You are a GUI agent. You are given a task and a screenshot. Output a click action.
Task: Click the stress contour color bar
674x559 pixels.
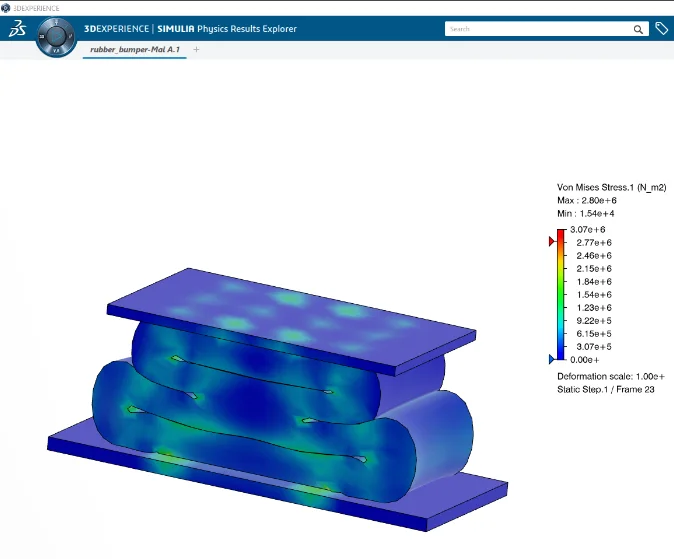(561, 295)
